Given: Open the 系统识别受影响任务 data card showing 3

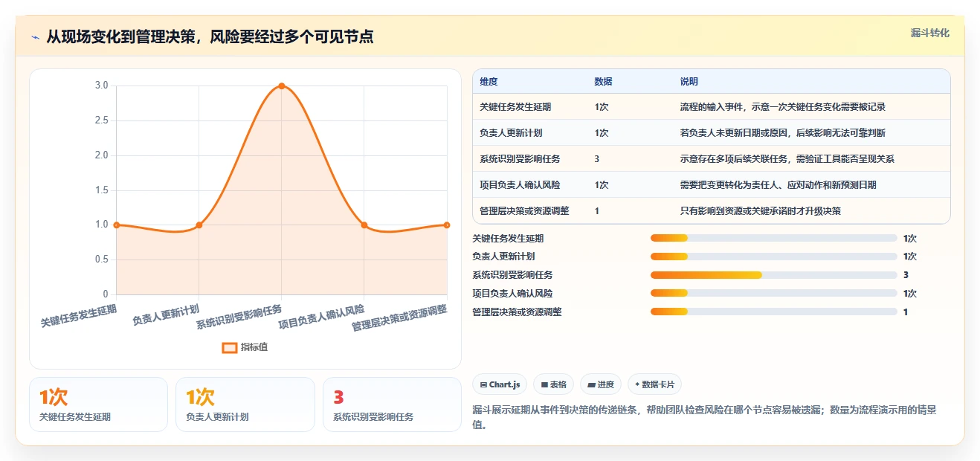Looking at the screenshot, I should point(392,404).
